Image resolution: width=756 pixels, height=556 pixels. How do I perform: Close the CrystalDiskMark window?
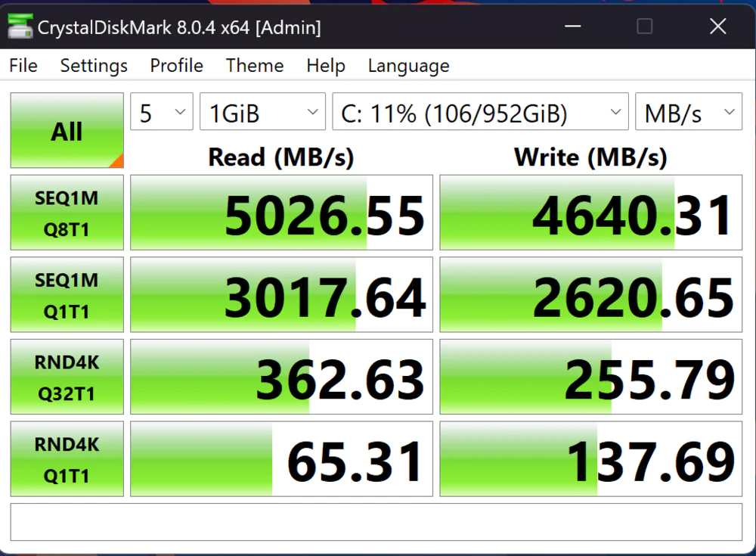(718, 26)
